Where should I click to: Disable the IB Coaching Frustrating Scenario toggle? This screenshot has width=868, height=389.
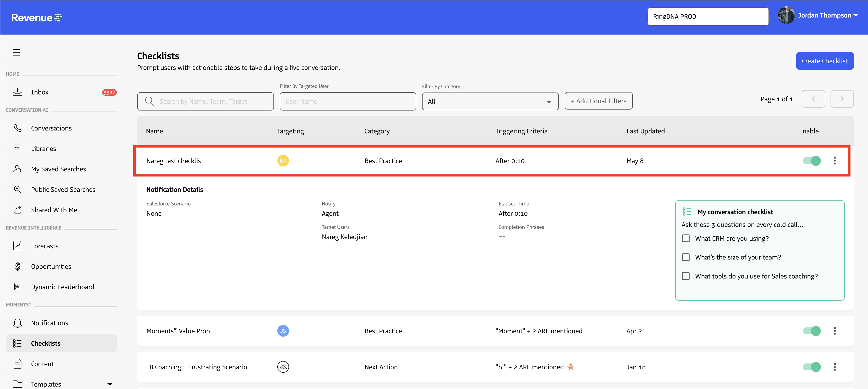pyautogui.click(x=812, y=367)
